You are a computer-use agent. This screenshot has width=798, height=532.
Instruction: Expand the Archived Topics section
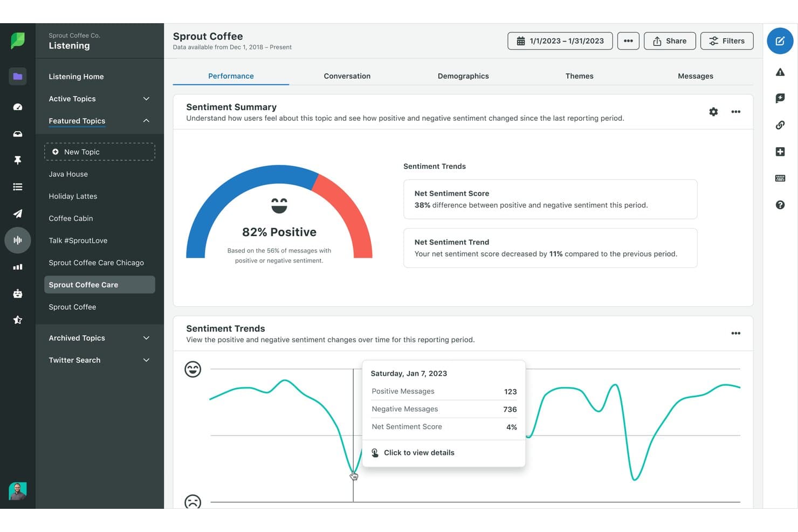[99, 338]
